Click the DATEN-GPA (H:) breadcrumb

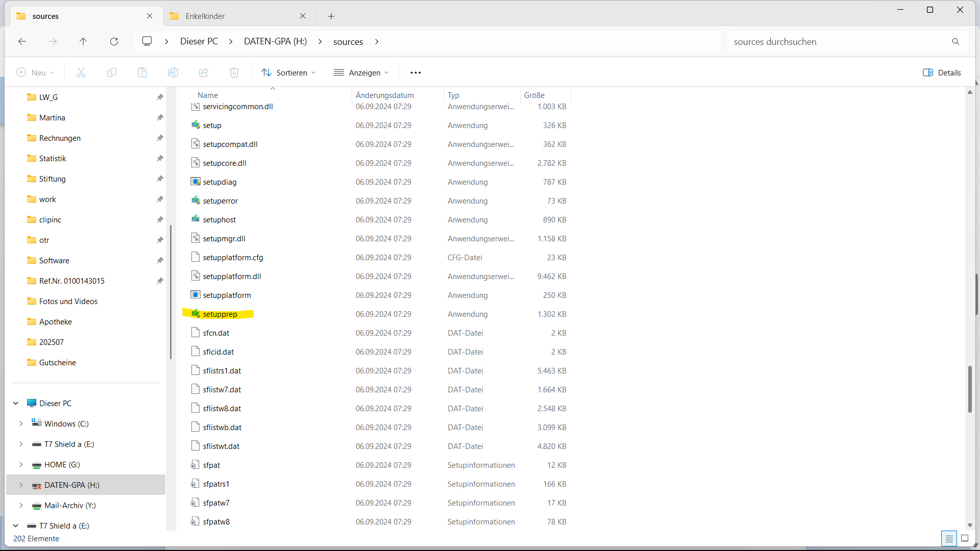(275, 41)
